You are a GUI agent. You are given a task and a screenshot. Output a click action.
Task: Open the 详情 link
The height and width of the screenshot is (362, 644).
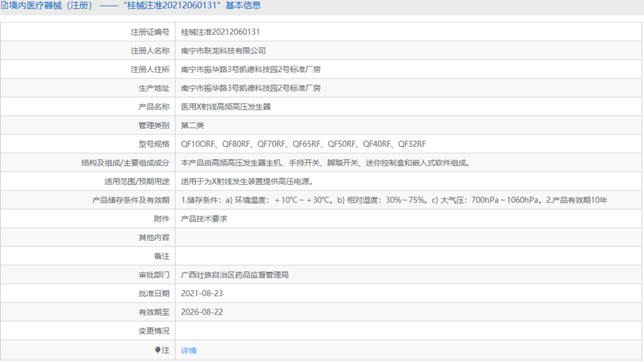click(x=189, y=351)
